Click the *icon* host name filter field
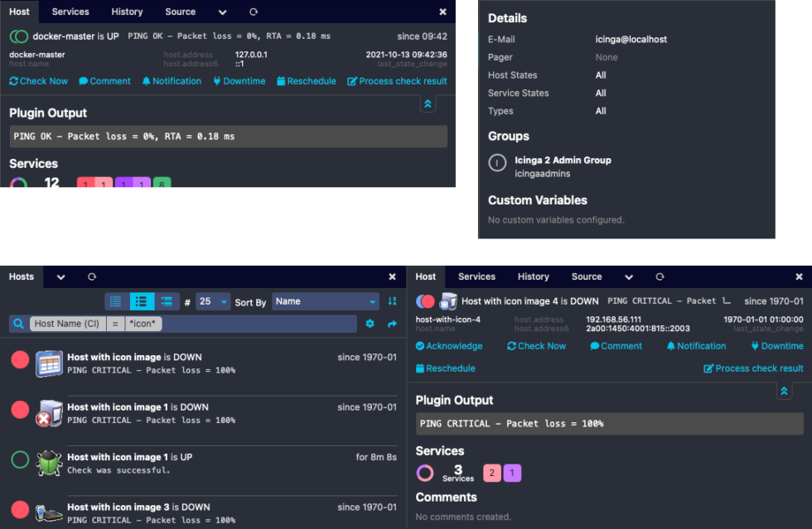 143,324
